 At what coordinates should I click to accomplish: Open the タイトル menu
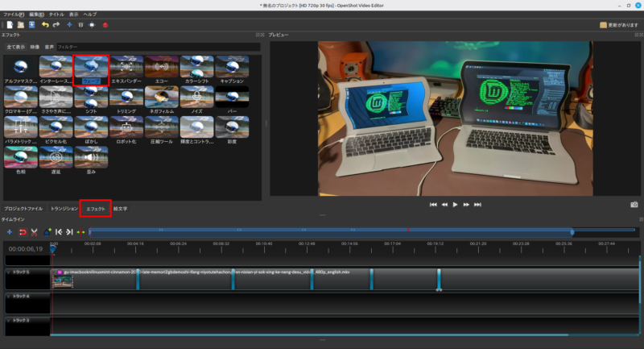(x=56, y=15)
